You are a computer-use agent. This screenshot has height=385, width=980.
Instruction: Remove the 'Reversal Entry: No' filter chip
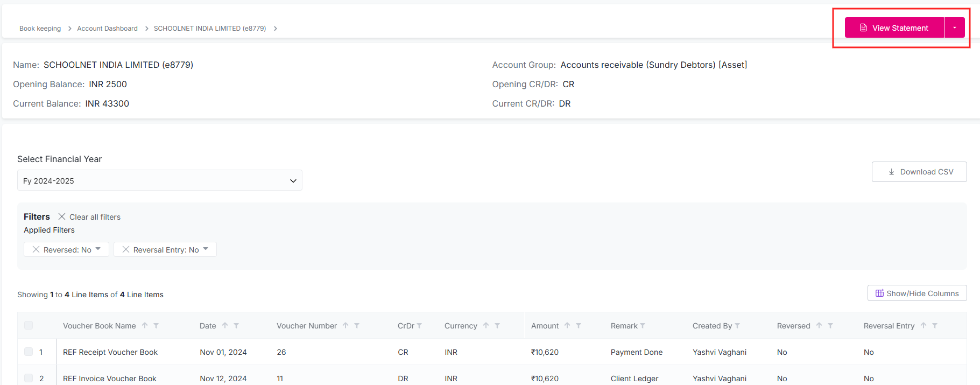[126, 249]
